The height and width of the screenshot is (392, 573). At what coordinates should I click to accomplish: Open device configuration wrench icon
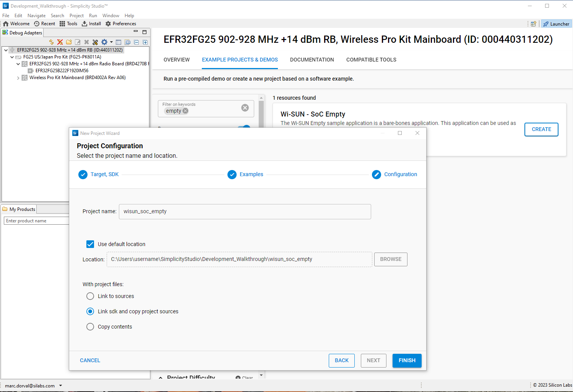tap(95, 42)
